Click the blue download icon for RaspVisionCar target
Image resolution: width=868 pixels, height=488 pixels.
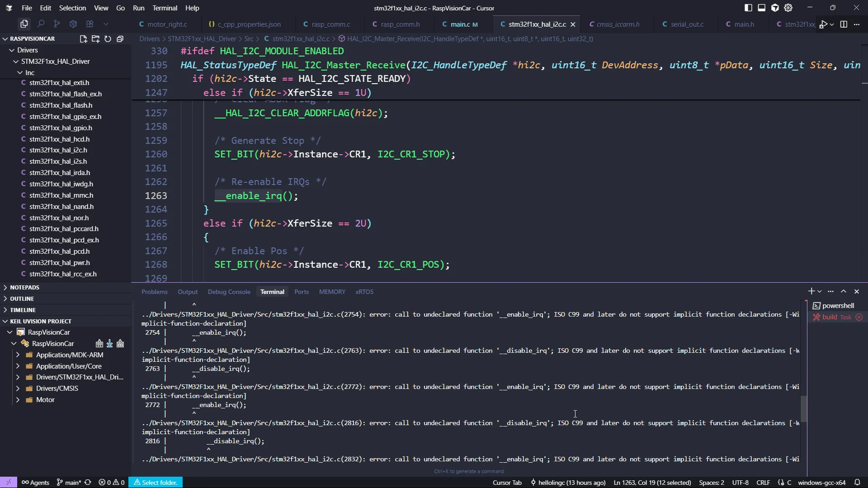[x=109, y=344]
